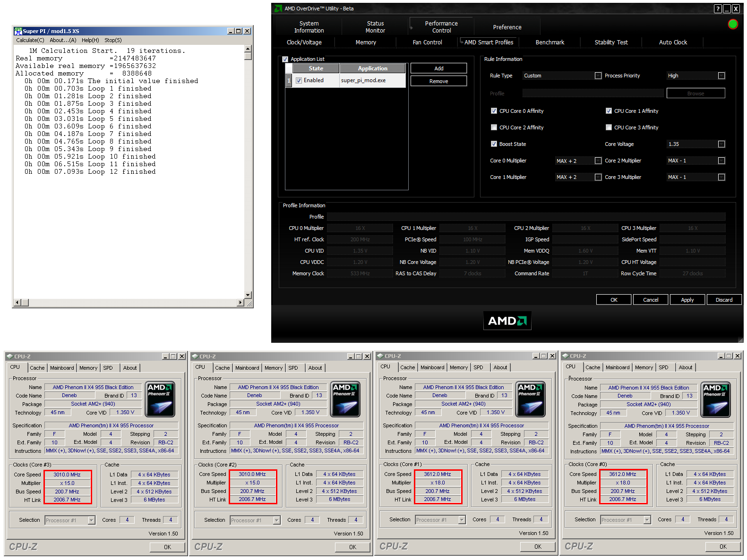Image resolution: width=747 pixels, height=560 pixels.
Task: Switch to the Auto Clock tab
Action: pos(673,42)
